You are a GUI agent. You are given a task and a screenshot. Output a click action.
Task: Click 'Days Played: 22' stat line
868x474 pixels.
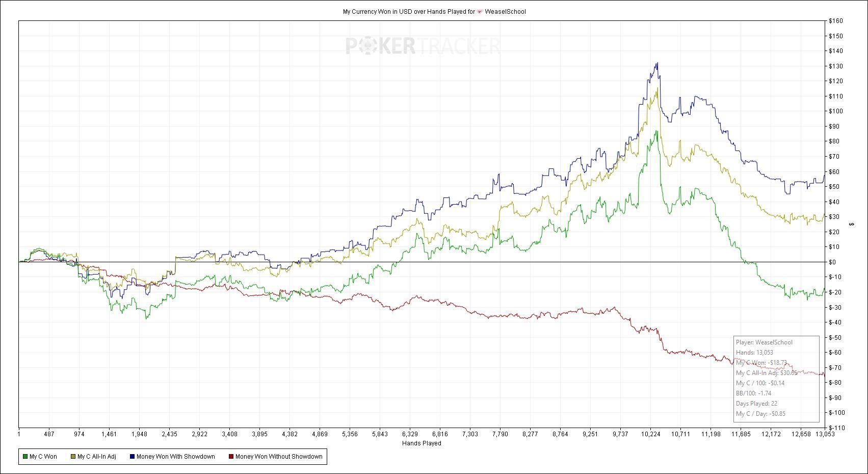coord(756,404)
